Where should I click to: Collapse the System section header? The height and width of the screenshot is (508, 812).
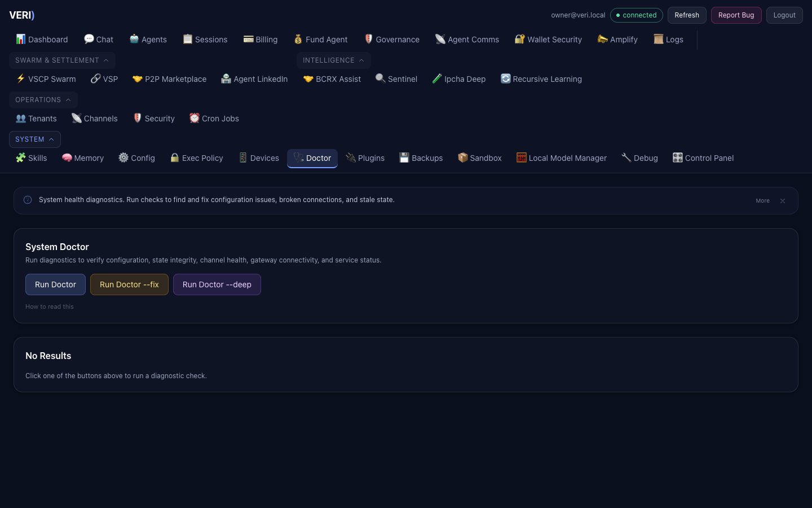[34, 139]
